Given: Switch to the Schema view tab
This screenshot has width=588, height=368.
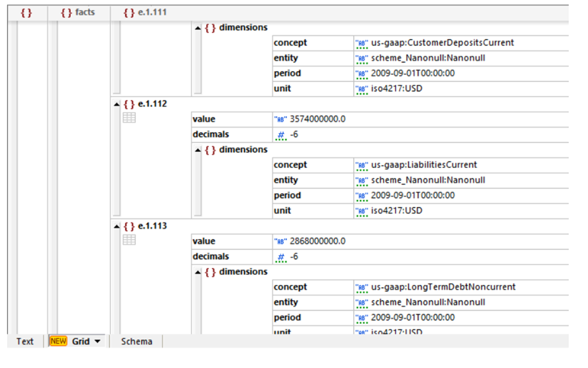Looking at the screenshot, I should [x=137, y=342].
